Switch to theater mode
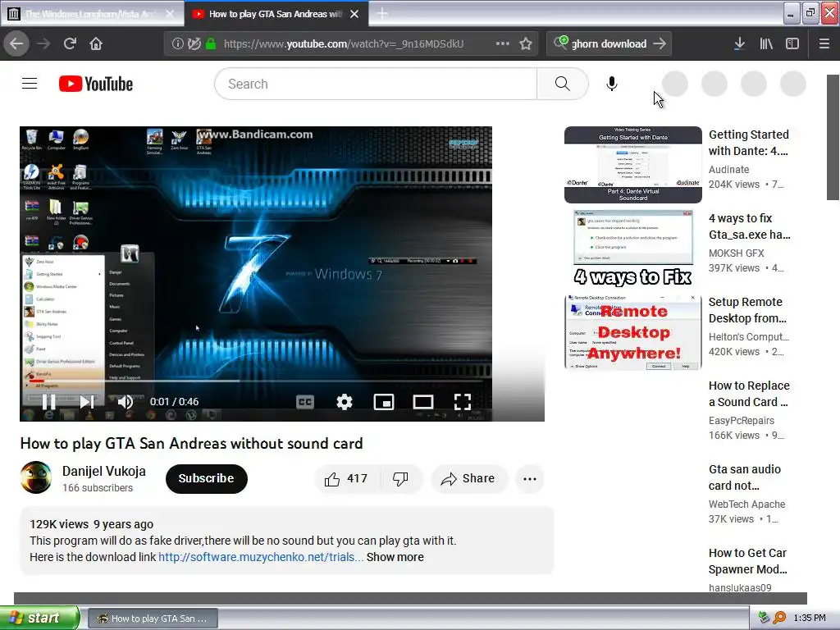This screenshot has height=630, width=840. pos(423,402)
